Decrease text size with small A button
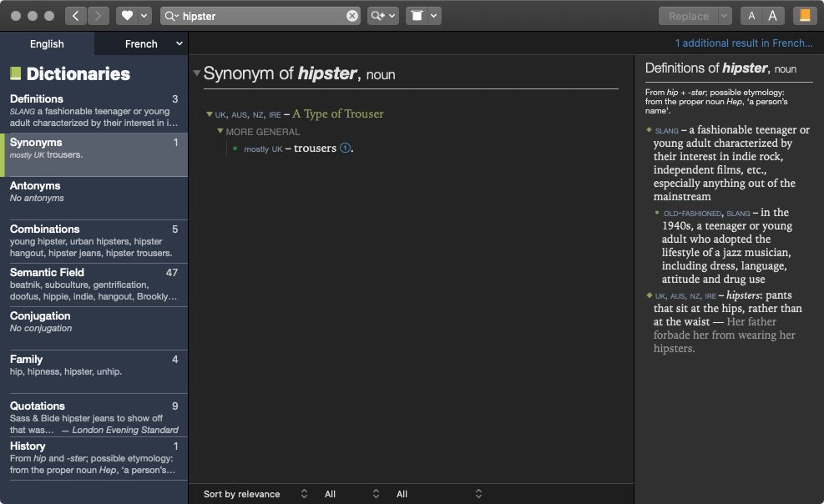The image size is (824, 504). point(751,16)
